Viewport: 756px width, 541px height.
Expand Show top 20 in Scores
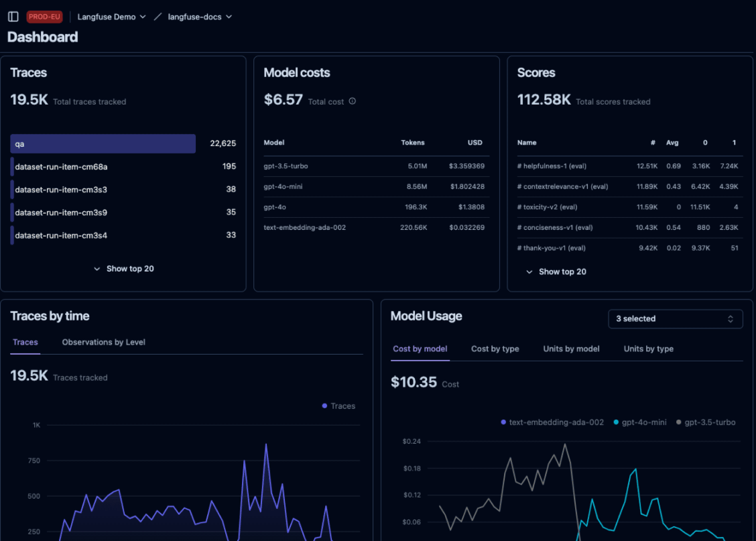pyautogui.click(x=556, y=272)
